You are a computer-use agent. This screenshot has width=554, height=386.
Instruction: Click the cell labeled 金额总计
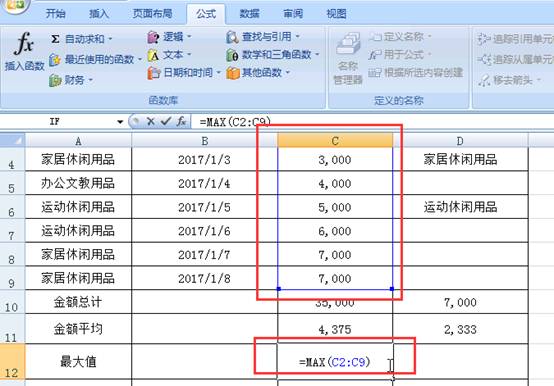click(x=78, y=302)
